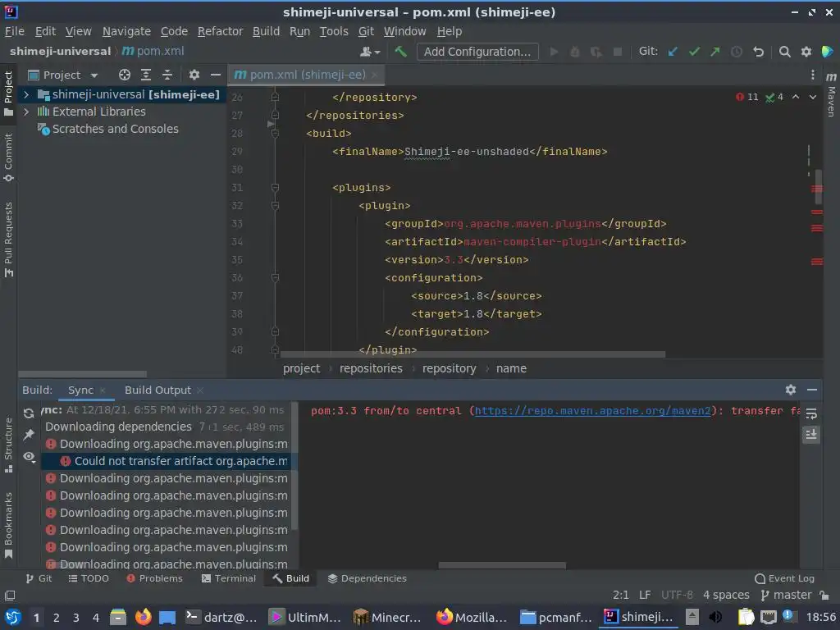
Task: Click the Rerun sync refresh icon
Action: 29,413
